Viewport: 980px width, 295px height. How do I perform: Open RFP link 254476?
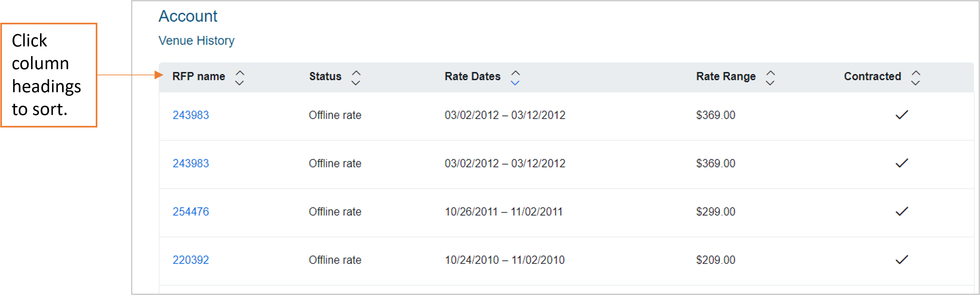click(x=191, y=212)
